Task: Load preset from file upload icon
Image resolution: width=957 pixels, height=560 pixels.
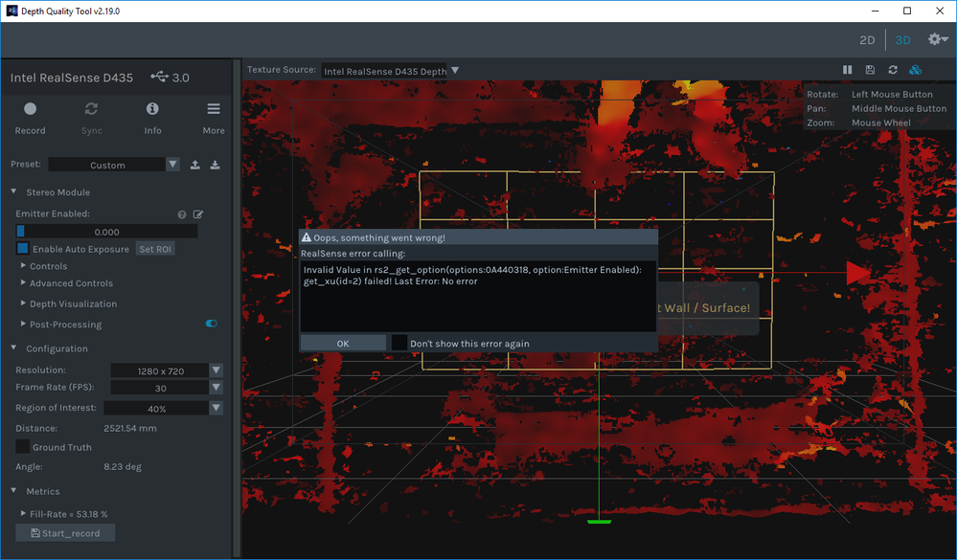Action: tap(195, 165)
